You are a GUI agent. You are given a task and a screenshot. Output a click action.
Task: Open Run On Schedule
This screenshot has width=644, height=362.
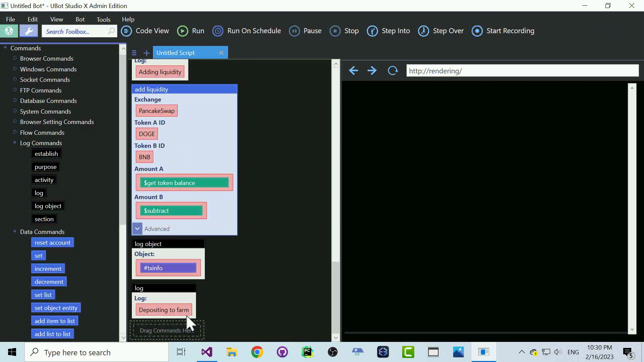(x=247, y=31)
